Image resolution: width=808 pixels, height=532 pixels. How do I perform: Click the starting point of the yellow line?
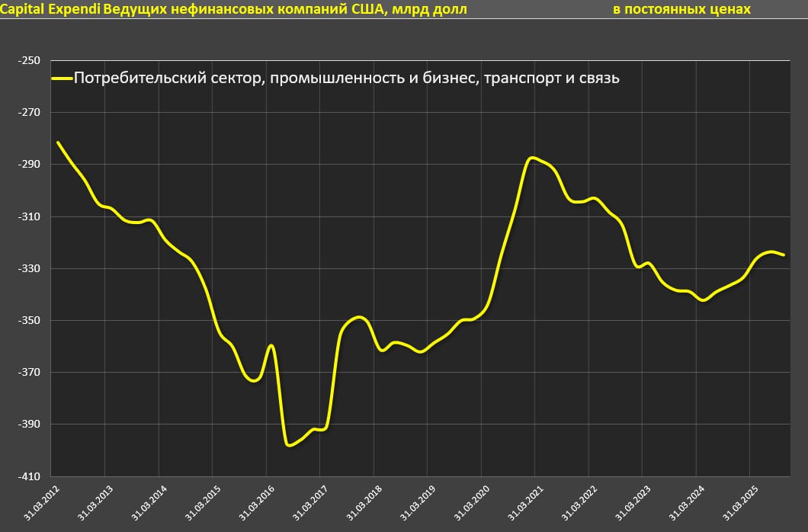click(x=58, y=143)
